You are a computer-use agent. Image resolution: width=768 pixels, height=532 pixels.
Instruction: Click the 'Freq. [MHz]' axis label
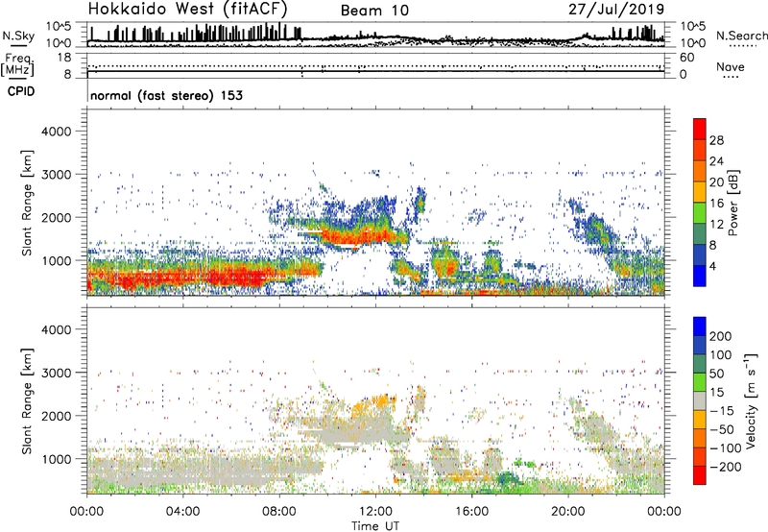[17, 64]
